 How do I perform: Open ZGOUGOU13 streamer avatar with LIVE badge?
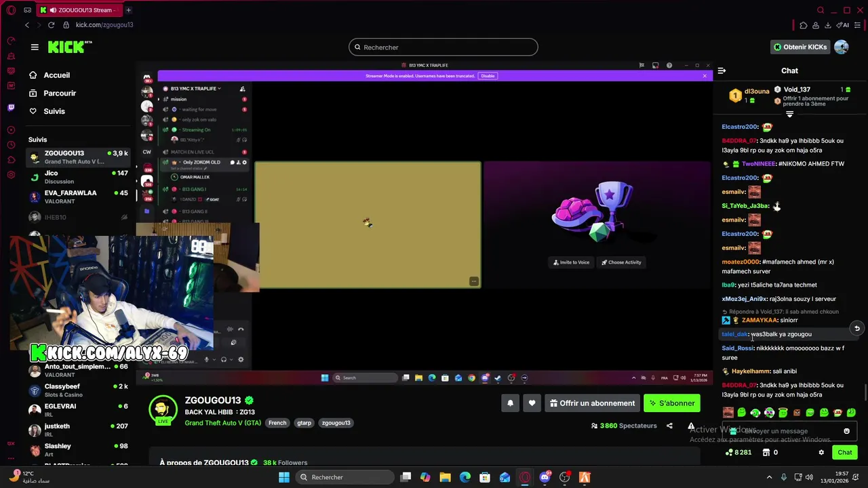coord(163,409)
